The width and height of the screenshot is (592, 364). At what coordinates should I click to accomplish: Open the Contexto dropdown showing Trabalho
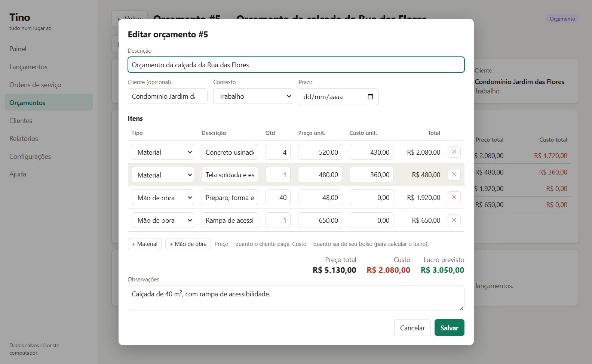pyautogui.click(x=253, y=96)
